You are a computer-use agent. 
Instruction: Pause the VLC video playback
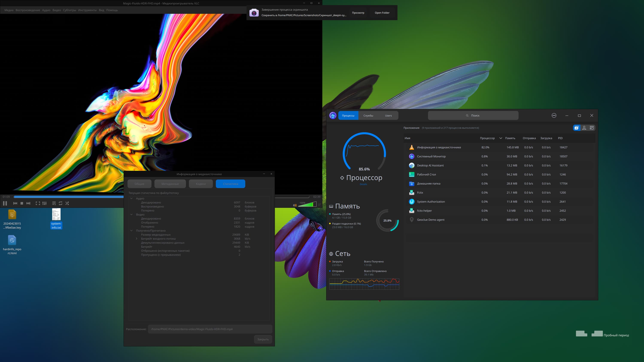pyautogui.click(x=5, y=203)
